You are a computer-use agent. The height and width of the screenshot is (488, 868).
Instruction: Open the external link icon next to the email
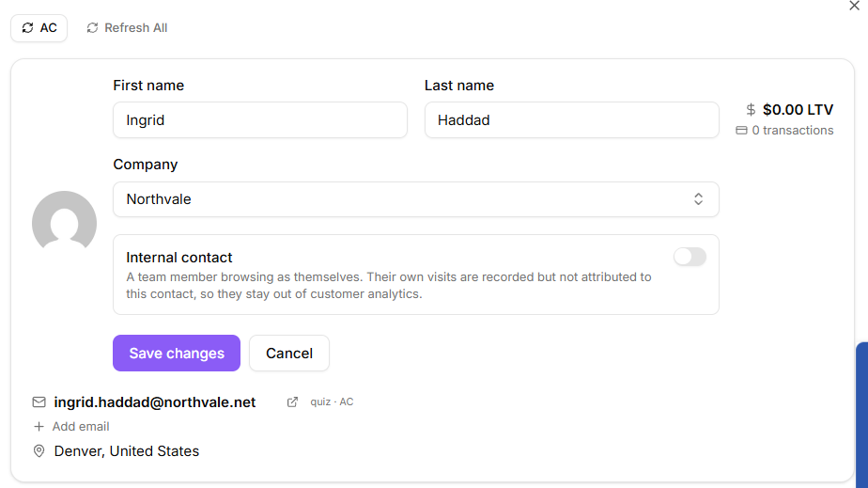pyautogui.click(x=292, y=402)
